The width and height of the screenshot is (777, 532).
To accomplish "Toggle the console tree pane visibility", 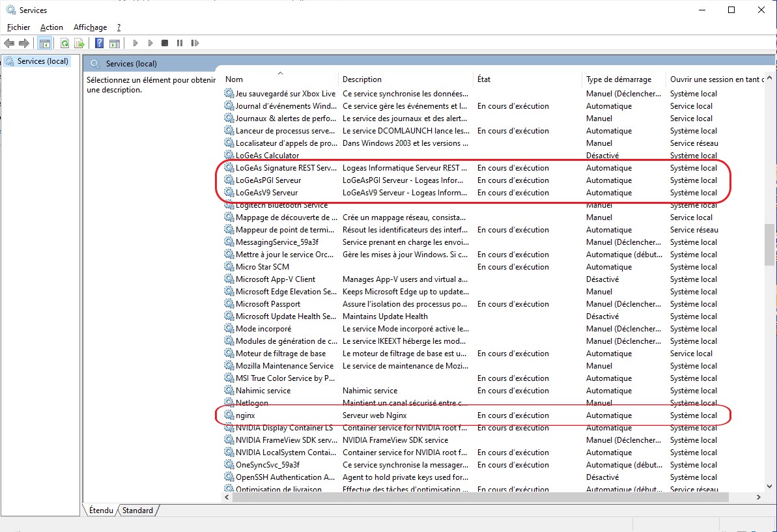I will pyautogui.click(x=45, y=44).
